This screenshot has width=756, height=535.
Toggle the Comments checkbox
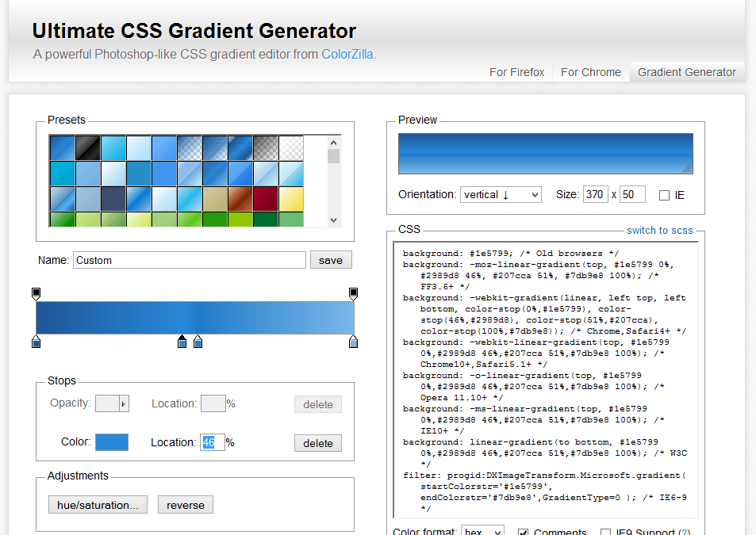click(x=523, y=533)
